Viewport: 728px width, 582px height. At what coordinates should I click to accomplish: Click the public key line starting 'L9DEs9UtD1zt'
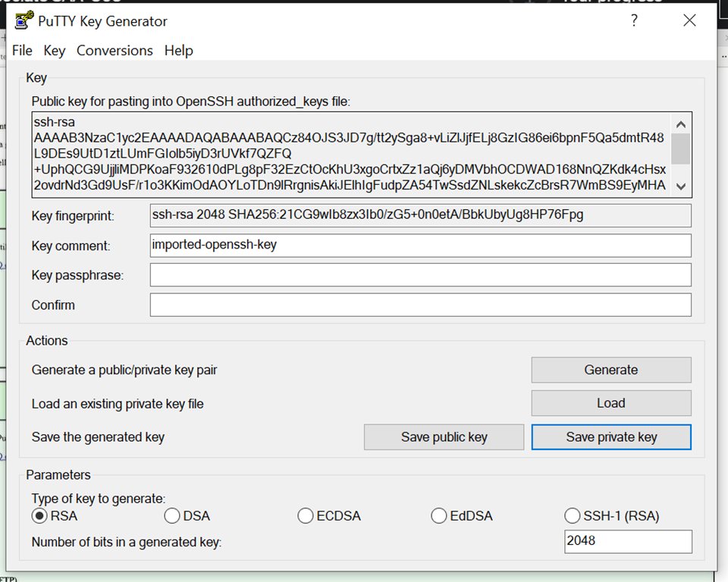(x=162, y=154)
